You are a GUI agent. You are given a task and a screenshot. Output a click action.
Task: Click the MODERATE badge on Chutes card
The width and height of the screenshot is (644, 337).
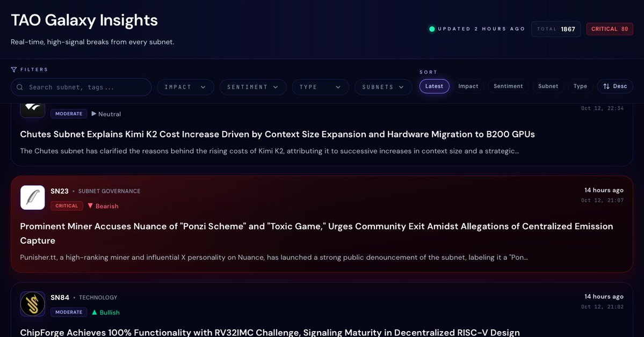(69, 114)
